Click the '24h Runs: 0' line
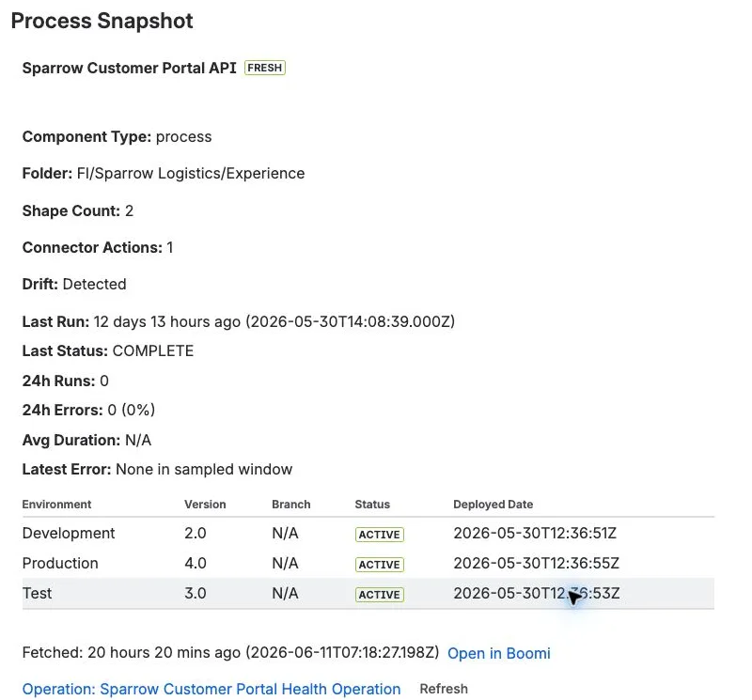This screenshot has width=752, height=700. [x=66, y=381]
